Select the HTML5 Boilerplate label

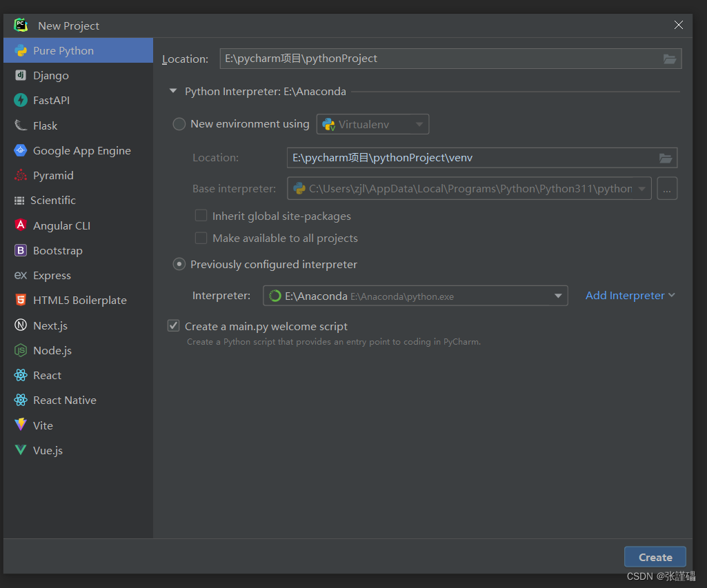pos(80,300)
